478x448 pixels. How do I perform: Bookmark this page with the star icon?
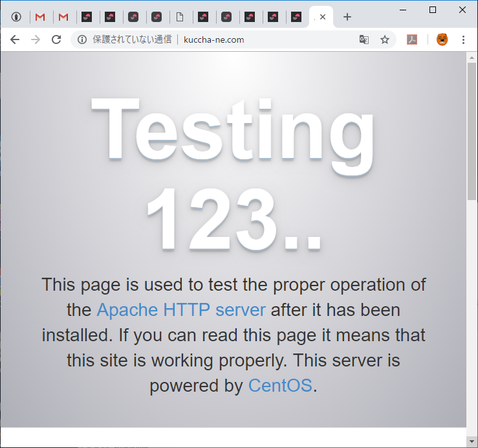tap(385, 39)
